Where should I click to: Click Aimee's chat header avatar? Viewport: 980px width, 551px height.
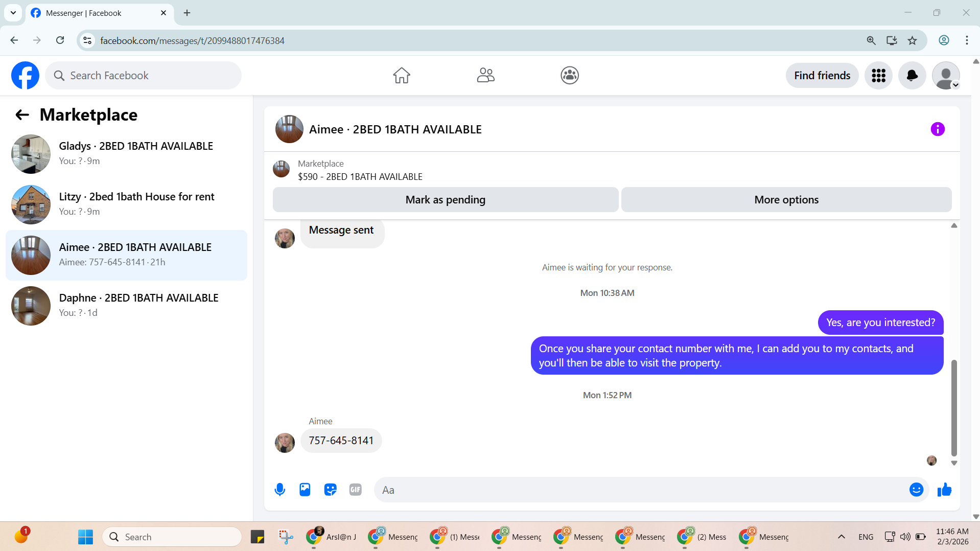click(289, 129)
